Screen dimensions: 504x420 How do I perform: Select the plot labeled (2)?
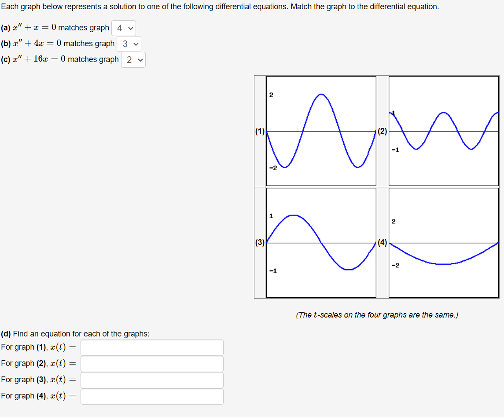443,130
